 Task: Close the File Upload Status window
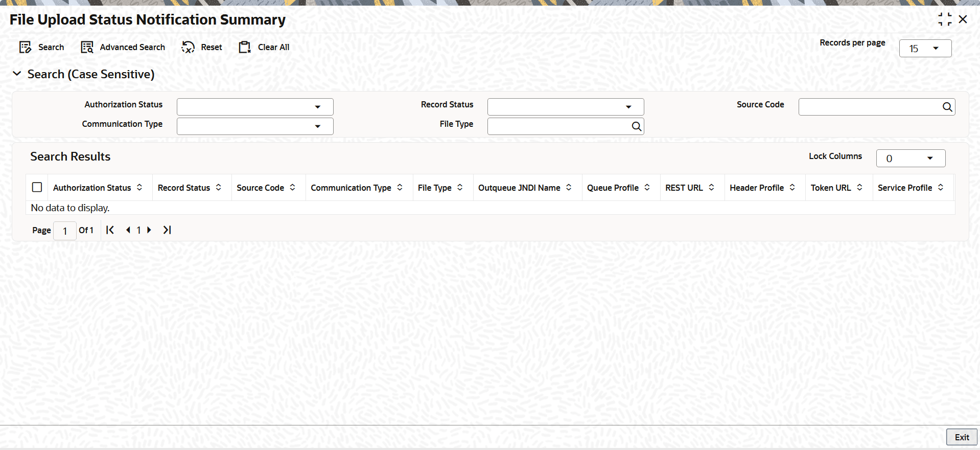(x=963, y=19)
